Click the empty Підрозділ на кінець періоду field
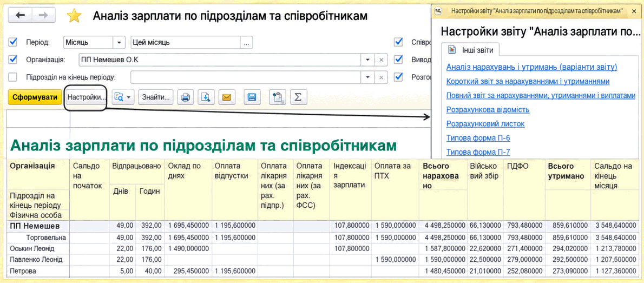644x283 pixels. [x=246, y=77]
